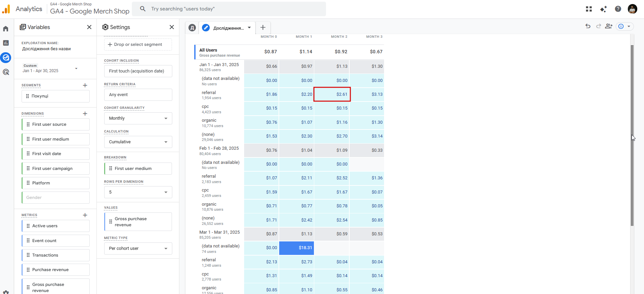Image resolution: width=644 pixels, height=294 pixels.
Task: Open the Analytics insights sparkle icon
Action: click(603, 9)
